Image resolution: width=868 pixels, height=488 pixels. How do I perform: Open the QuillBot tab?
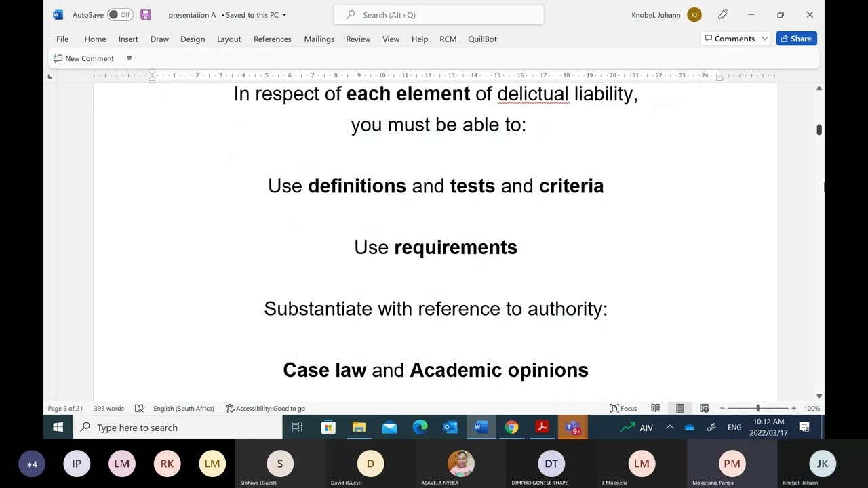click(482, 39)
